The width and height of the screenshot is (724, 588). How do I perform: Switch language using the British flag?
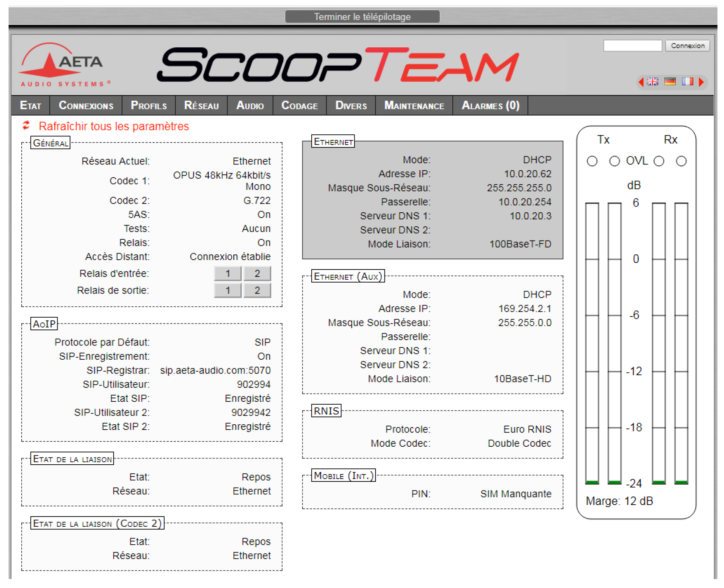pos(652,82)
